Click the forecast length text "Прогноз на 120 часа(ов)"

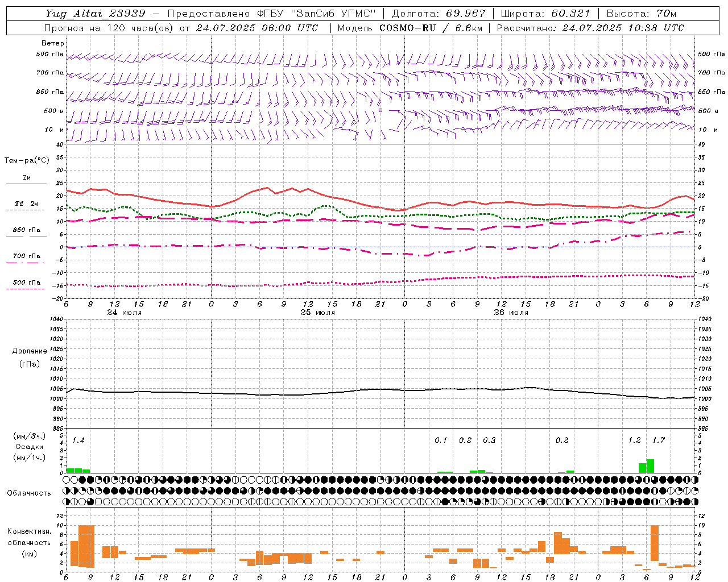(109, 28)
